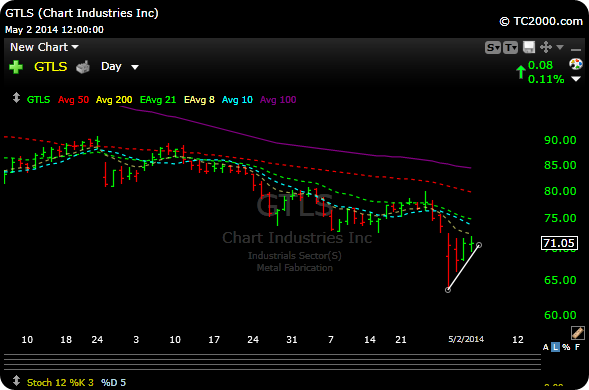Click the 0.11% percent change value
Screen dimensions: 589x390
546,79
